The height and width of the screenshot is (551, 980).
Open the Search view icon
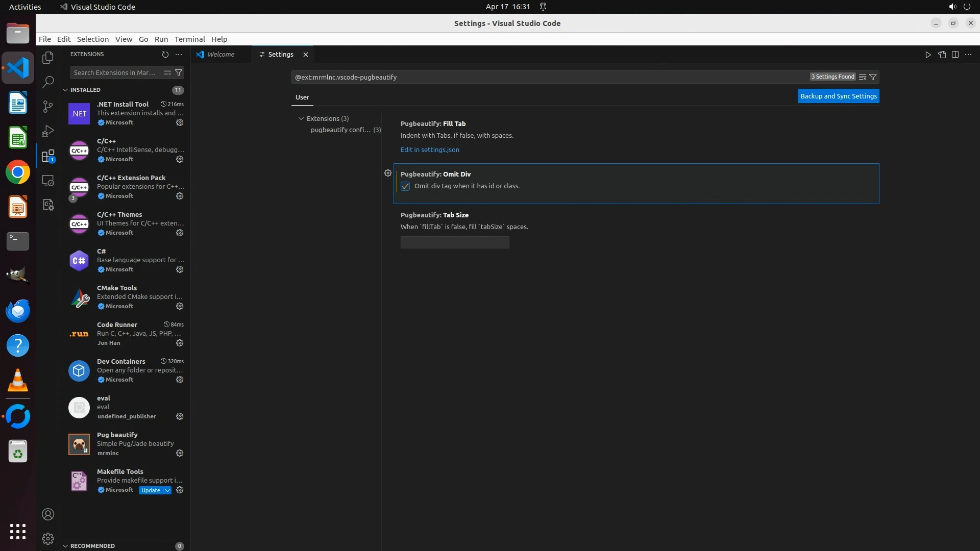tap(48, 82)
